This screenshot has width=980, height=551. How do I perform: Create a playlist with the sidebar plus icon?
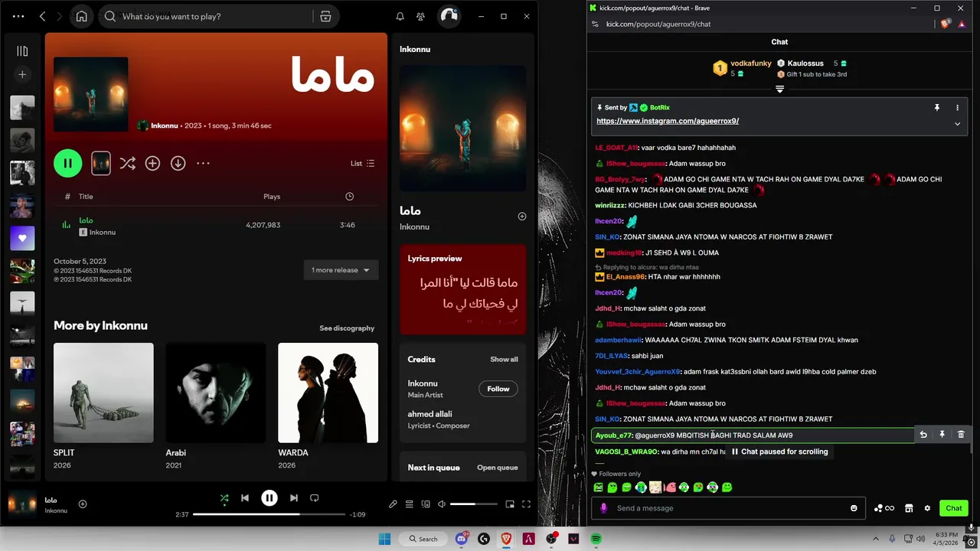click(22, 74)
